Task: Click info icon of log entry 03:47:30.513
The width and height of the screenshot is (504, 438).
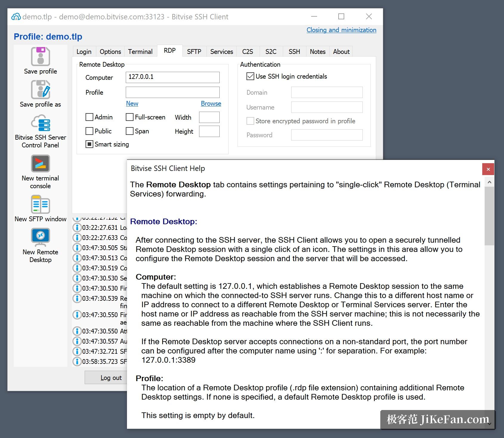Action: [77, 258]
